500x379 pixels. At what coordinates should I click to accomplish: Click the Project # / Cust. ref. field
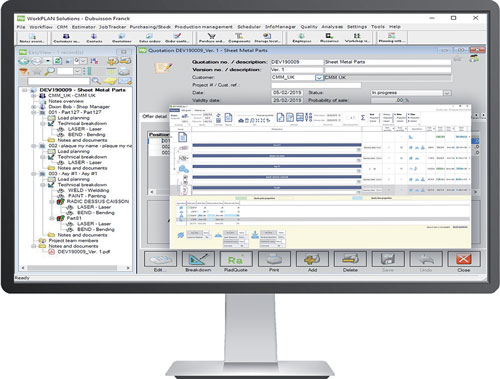point(316,85)
